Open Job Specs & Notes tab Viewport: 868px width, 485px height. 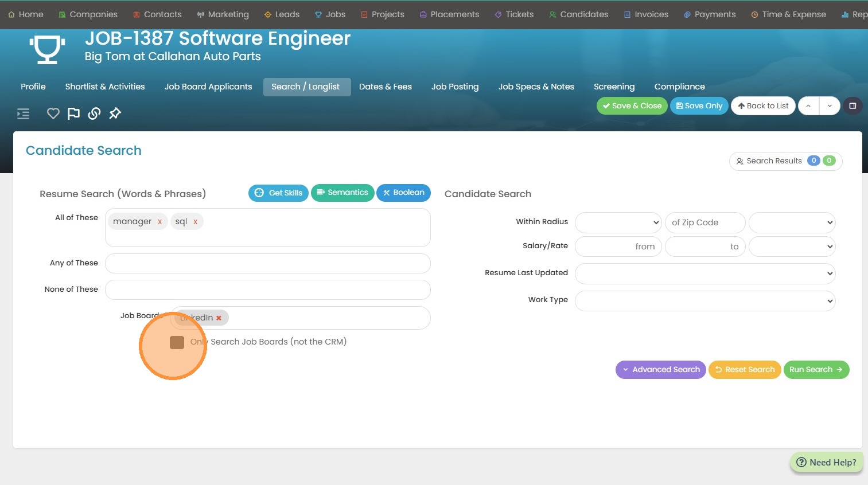[x=536, y=87]
